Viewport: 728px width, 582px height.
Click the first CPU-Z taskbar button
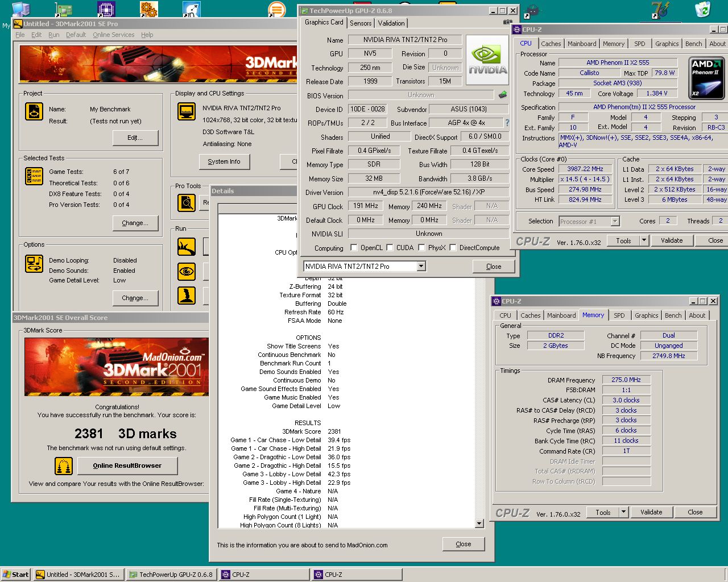click(x=264, y=575)
